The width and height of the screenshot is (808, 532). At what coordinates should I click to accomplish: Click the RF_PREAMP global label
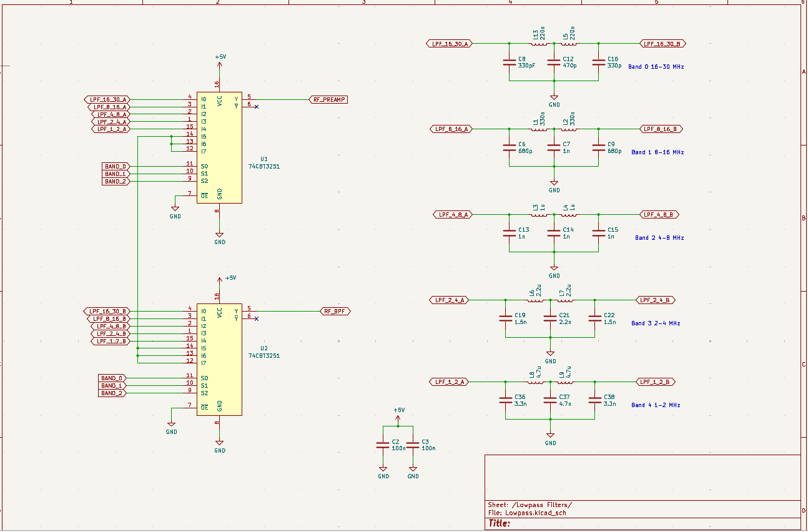[328, 99]
